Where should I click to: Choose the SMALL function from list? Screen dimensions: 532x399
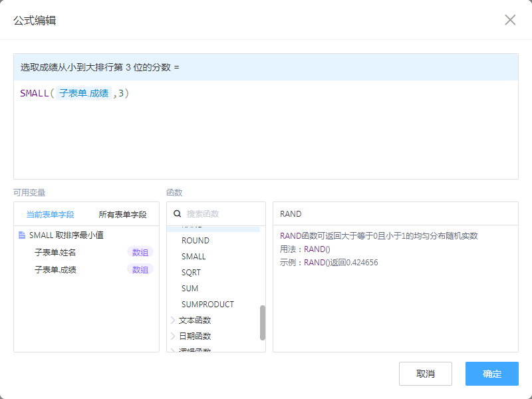tap(194, 257)
